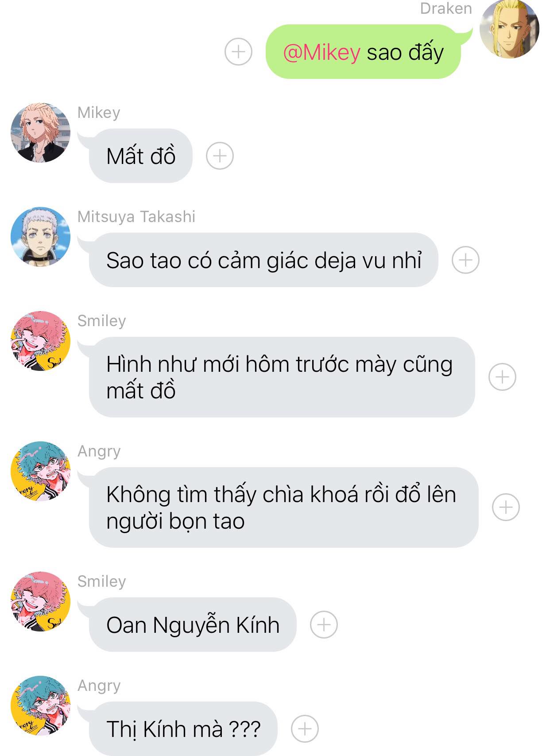Tap plus icon next to "Thị Kính mà ???"
The height and width of the screenshot is (756, 550).
[305, 729]
